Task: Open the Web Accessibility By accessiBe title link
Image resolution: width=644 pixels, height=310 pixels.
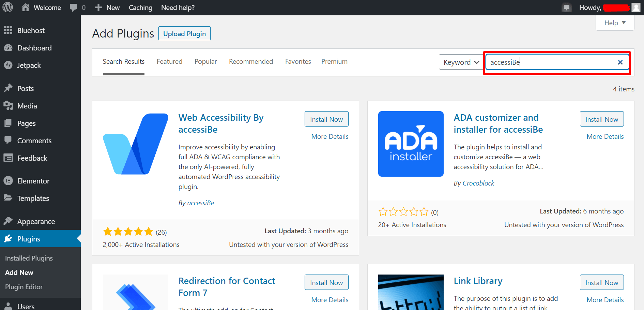Action: 221,123
